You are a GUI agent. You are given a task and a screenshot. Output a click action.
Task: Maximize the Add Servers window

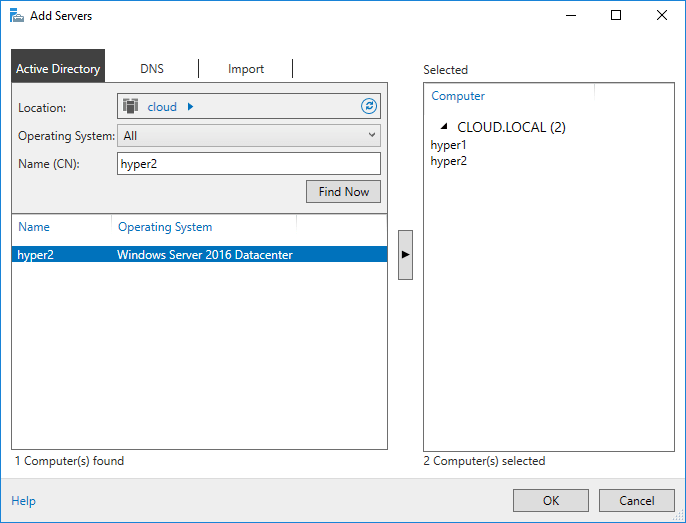coord(616,15)
